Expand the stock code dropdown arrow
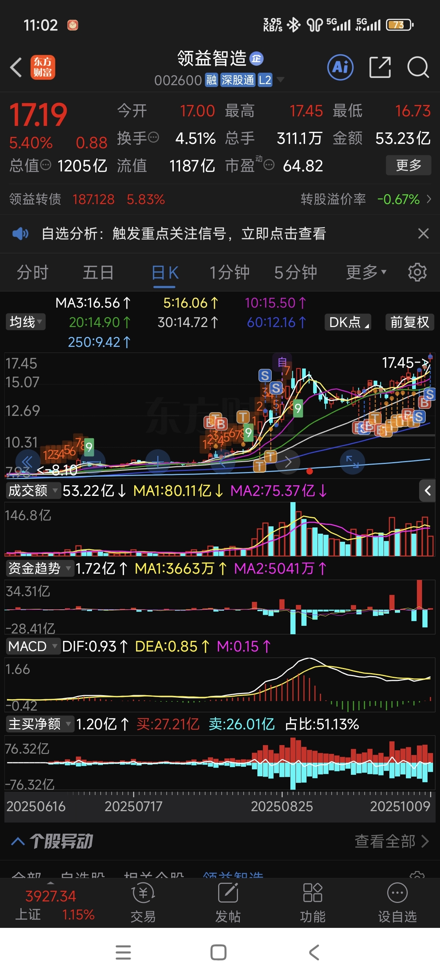440x980 pixels. (280, 80)
